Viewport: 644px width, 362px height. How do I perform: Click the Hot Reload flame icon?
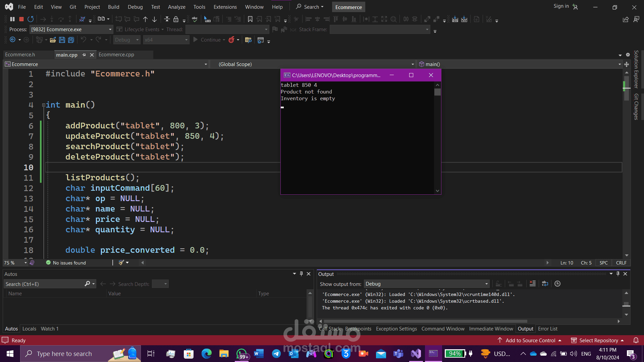tap(231, 40)
